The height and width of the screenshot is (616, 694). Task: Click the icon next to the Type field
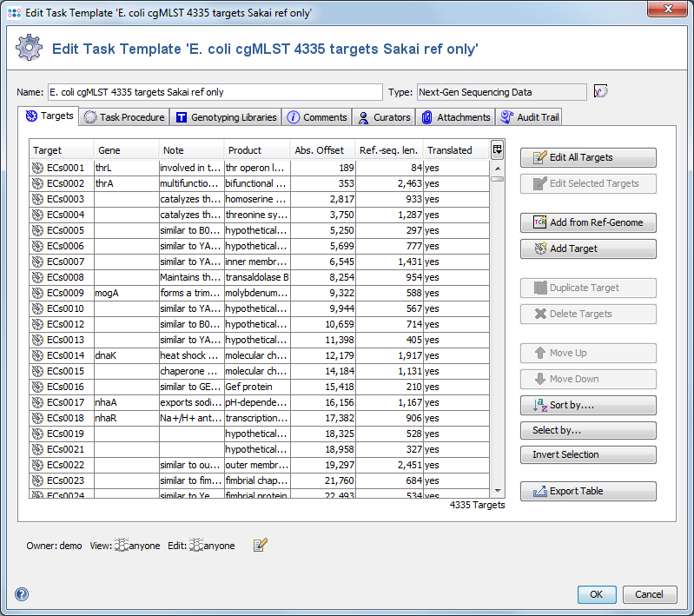coord(600,91)
